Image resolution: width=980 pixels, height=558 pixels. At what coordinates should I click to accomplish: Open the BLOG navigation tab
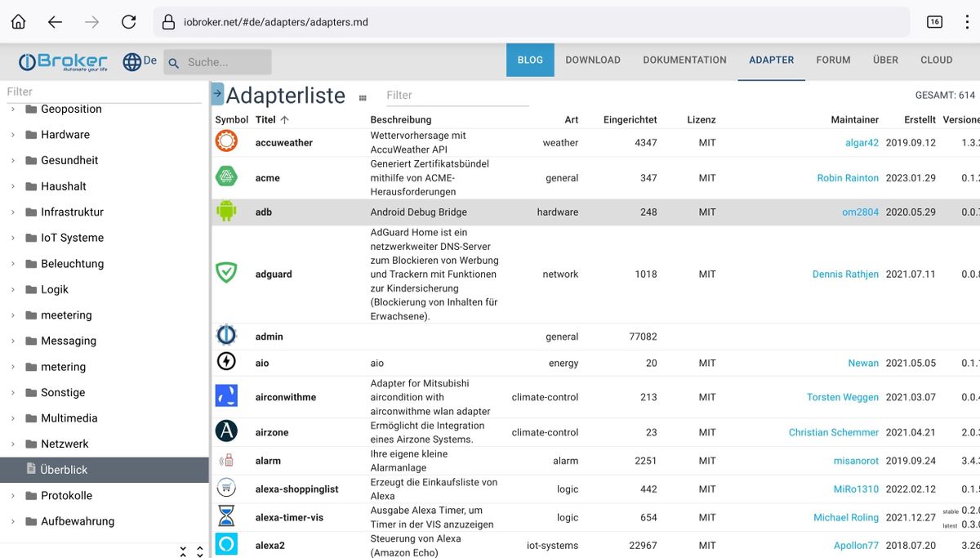[530, 60]
